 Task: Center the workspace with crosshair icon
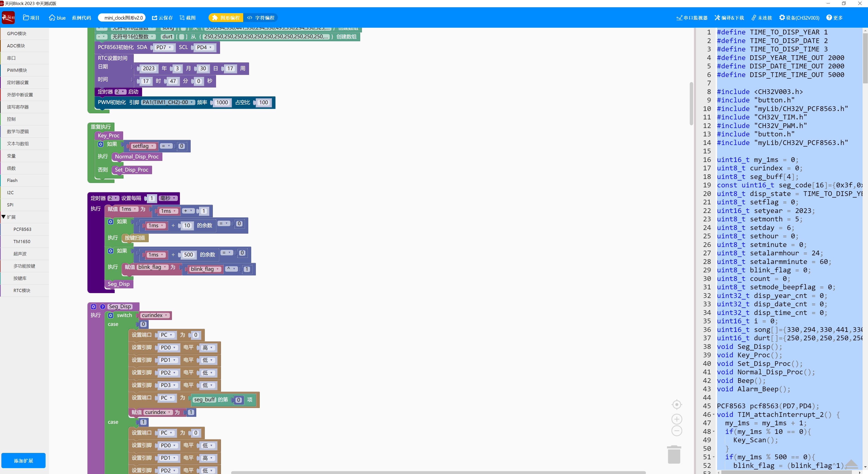click(x=676, y=404)
